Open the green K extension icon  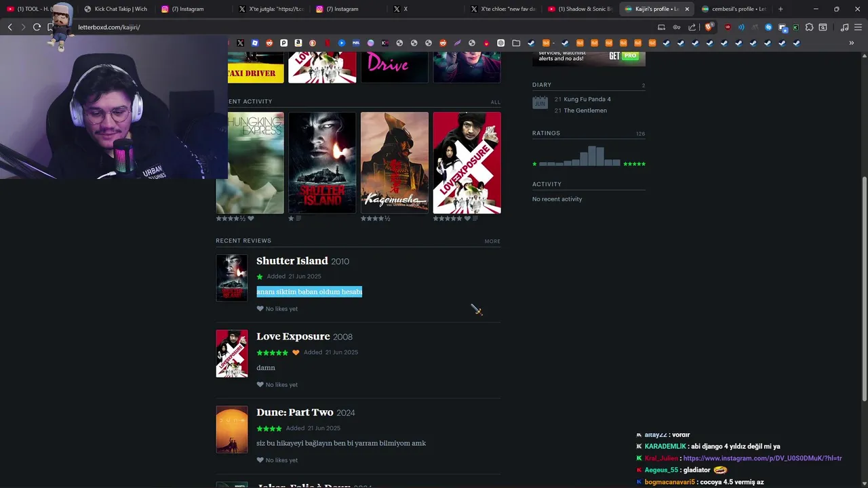click(795, 27)
